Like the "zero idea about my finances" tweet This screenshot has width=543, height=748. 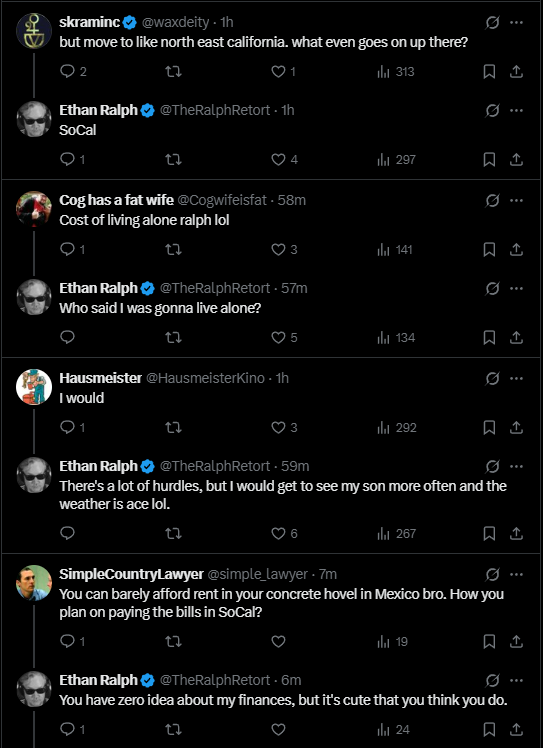[278, 729]
